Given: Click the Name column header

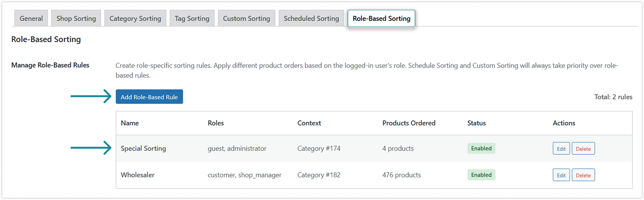Looking at the screenshot, I should pos(130,123).
